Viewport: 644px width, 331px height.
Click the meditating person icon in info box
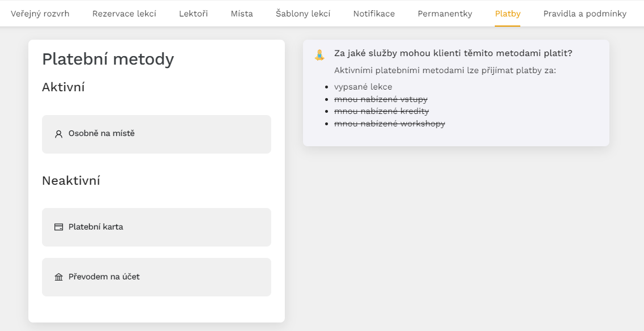pyautogui.click(x=319, y=55)
